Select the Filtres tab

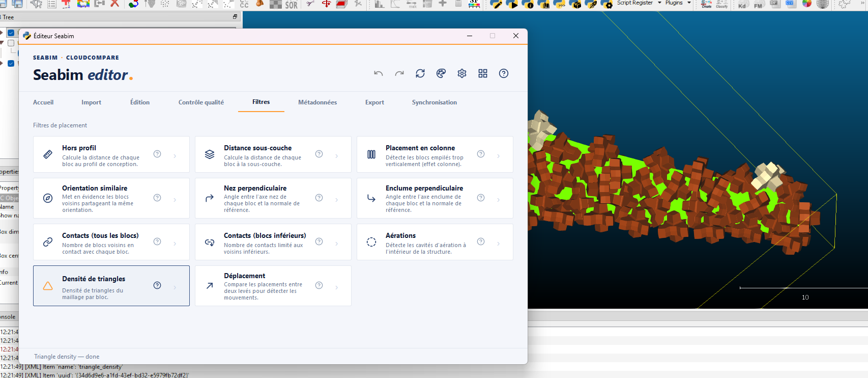261,102
